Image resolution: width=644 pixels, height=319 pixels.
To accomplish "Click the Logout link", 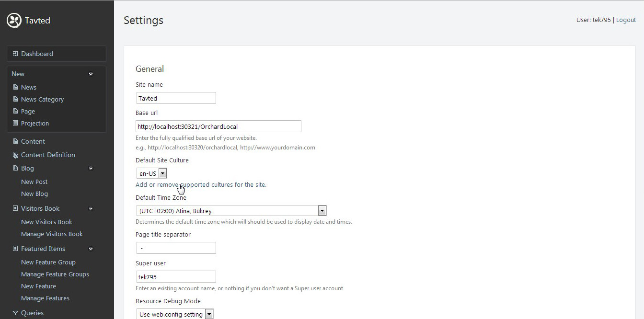I will [x=626, y=20].
